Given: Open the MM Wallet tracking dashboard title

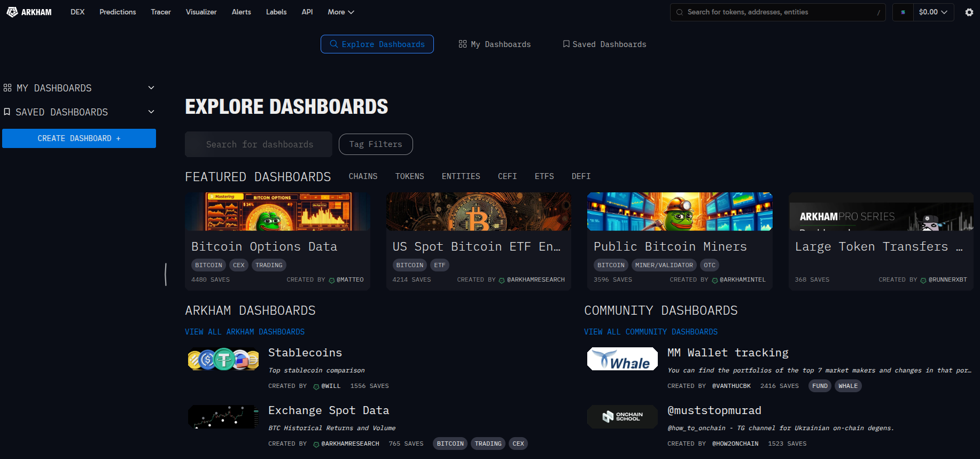Looking at the screenshot, I should (x=728, y=353).
